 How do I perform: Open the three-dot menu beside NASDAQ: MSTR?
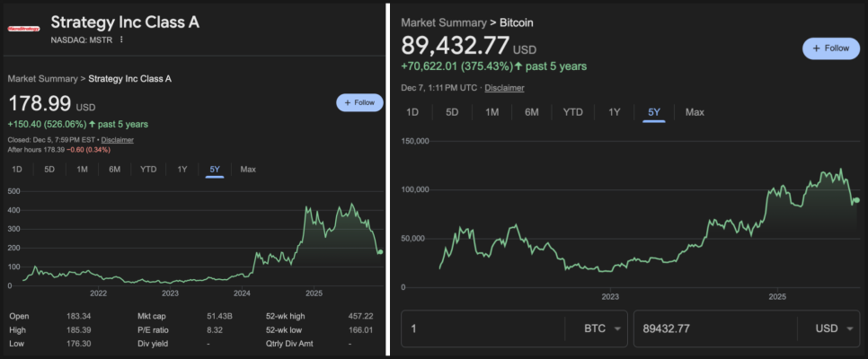pyautogui.click(x=121, y=39)
